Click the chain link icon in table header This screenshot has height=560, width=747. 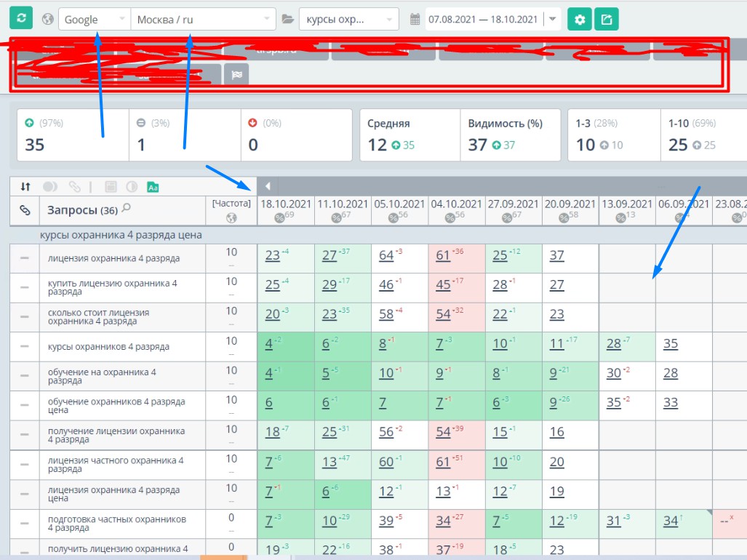coord(25,210)
